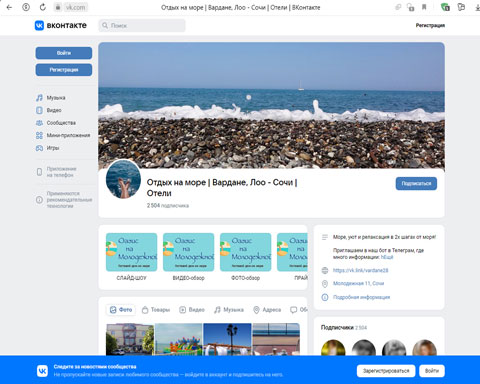
Task: Click Войти in the bottom blue banner
Action: (432, 371)
